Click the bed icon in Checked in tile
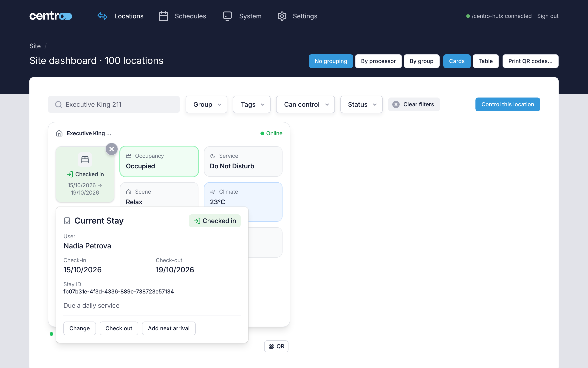The height and width of the screenshot is (368, 588). [x=85, y=160]
